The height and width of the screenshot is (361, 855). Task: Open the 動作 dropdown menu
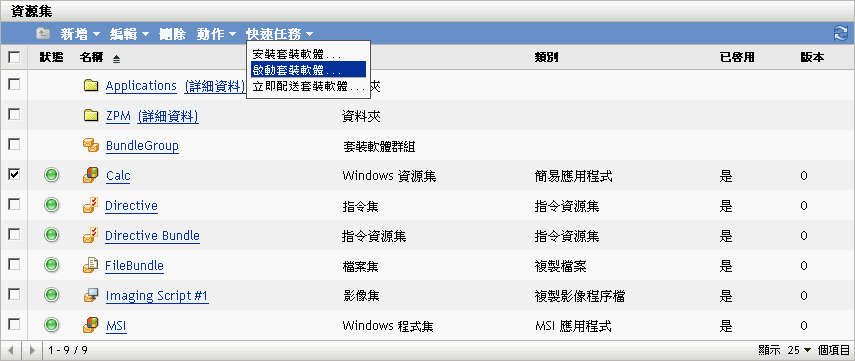click(x=216, y=34)
